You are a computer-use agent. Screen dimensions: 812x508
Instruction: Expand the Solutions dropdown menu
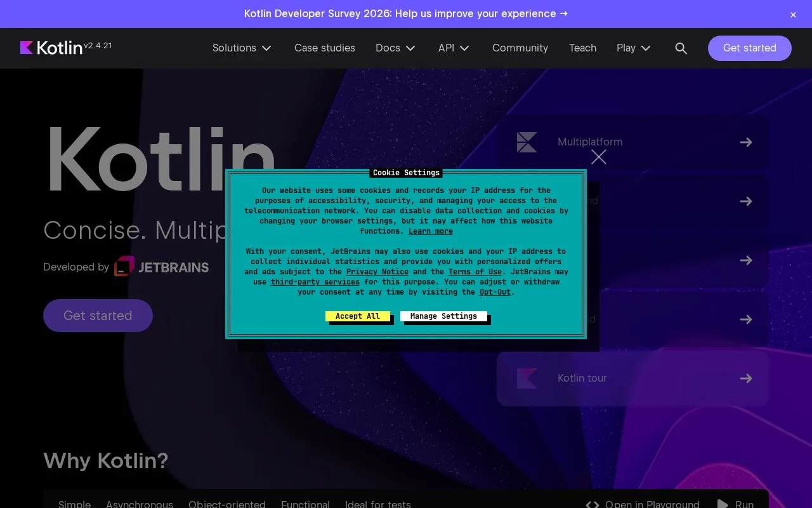click(242, 48)
